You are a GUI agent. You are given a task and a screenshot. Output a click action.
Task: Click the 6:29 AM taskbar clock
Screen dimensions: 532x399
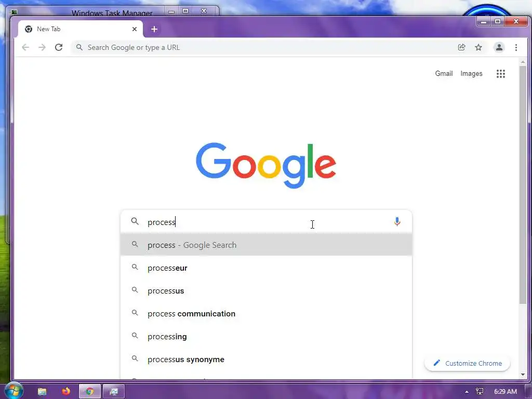(505, 392)
